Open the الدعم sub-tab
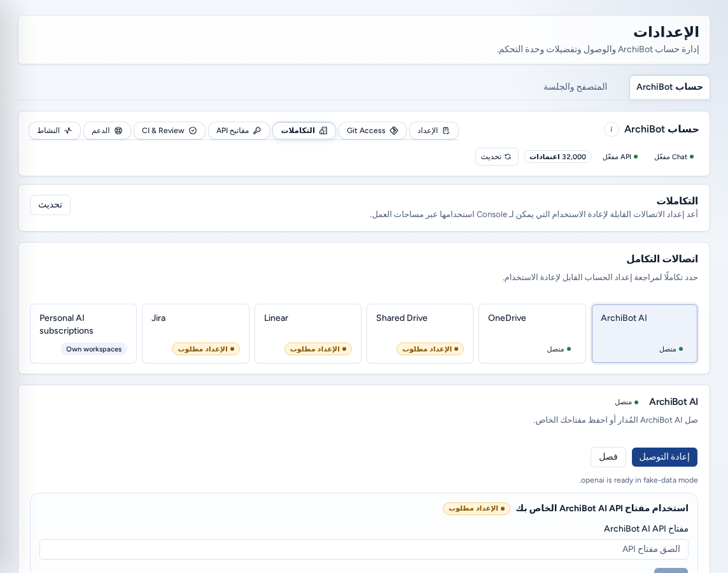Image resolution: width=728 pixels, height=573 pixels. tap(107, 131)
